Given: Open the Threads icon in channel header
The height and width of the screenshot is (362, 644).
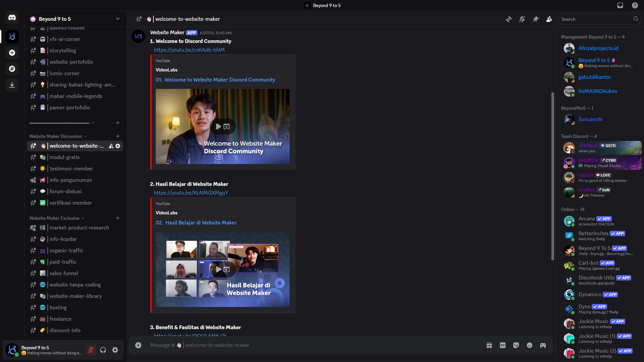Looking at the screenshot, I should click(509, 19).
